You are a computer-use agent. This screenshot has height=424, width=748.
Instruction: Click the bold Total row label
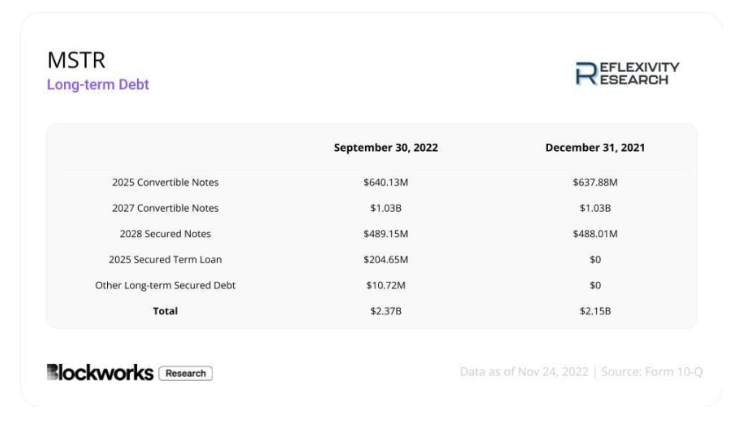point(165,311)
